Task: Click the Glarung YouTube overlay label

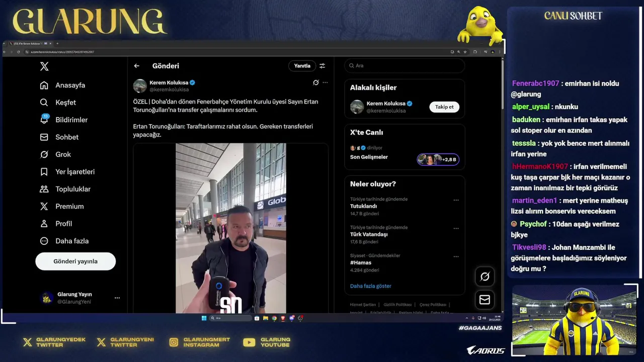Action: (x=267, y=342)
